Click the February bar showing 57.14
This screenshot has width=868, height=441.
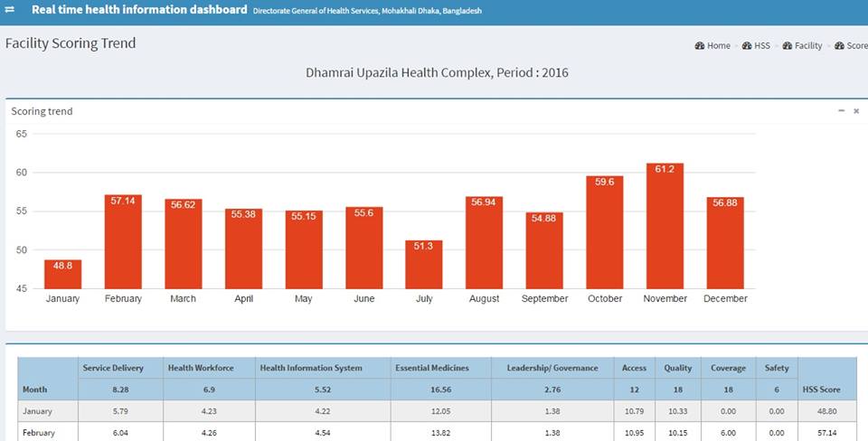click(x=123, y=241)
